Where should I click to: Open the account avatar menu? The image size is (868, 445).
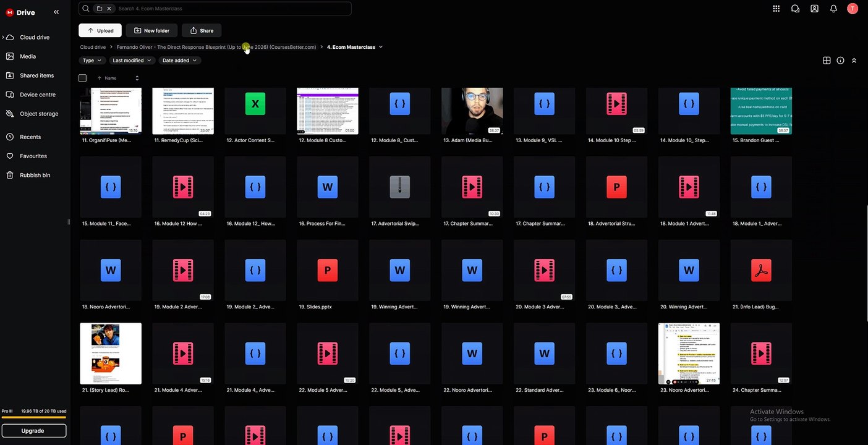click(x=853, y=9)
